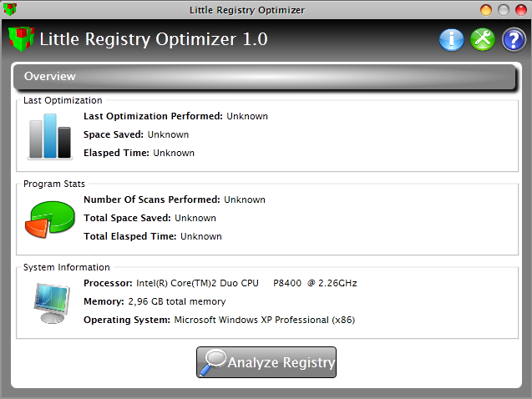
Task: Click 'Last Optimization' group title
Action: 63,100
